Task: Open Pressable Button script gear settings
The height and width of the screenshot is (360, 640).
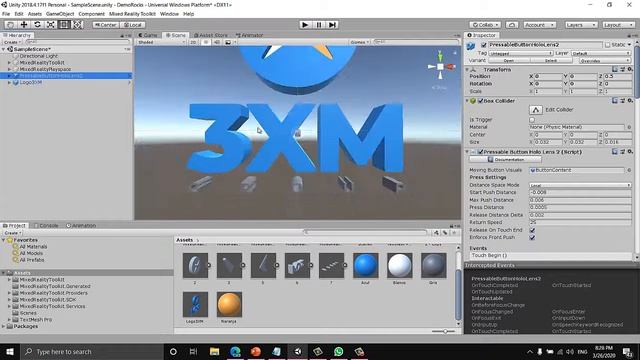Action: click(630, 151)
